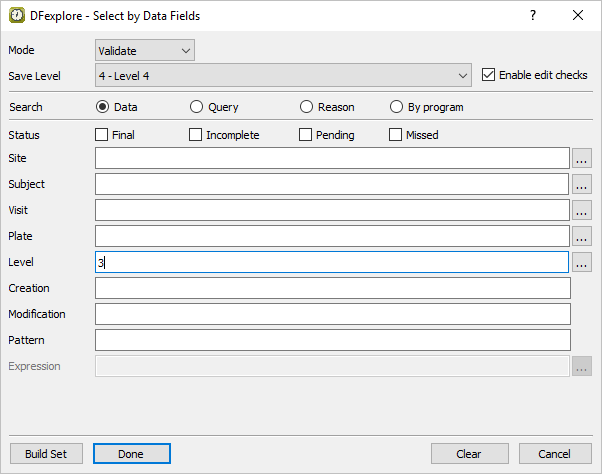Toggle the Enable edit checks checkbox
The width and height of the screenshot is (602, 474).
(489, 75)
